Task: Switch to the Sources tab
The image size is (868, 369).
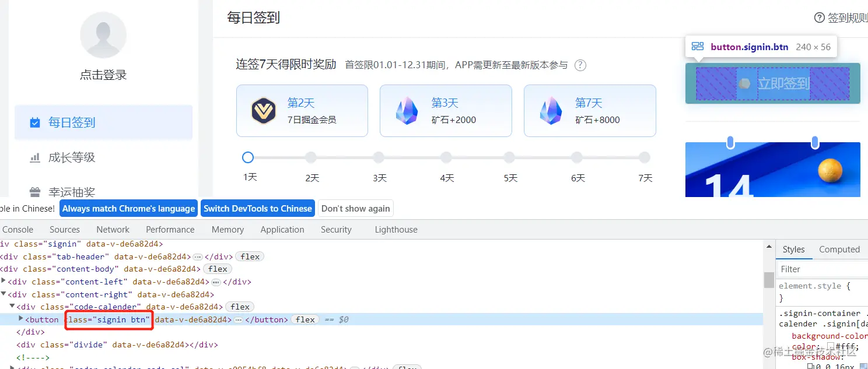Action: pos(65,230)
